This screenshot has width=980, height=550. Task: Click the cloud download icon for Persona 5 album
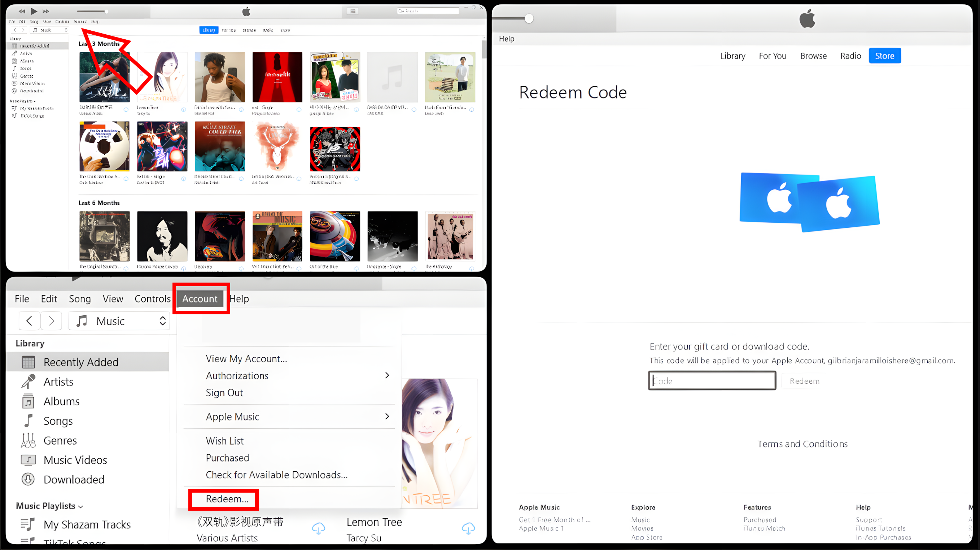(356, 179)
